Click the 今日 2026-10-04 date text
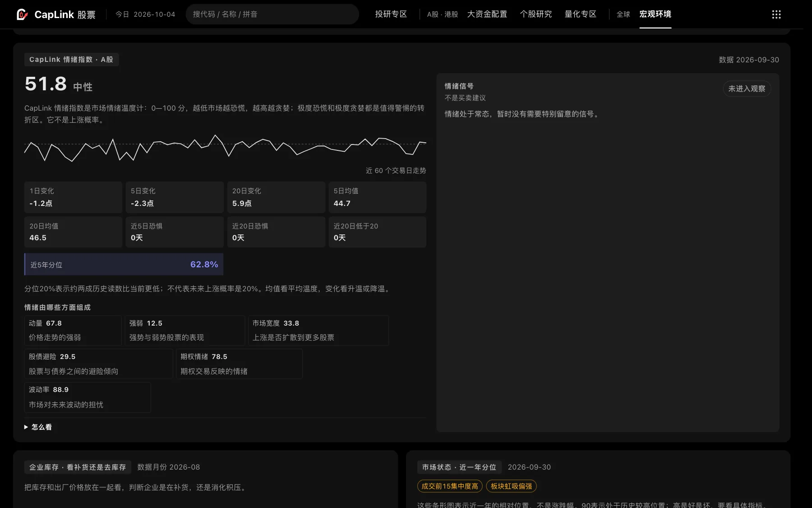Image resolution: width=812 pixels, height=508 pixels. (145, 14)
